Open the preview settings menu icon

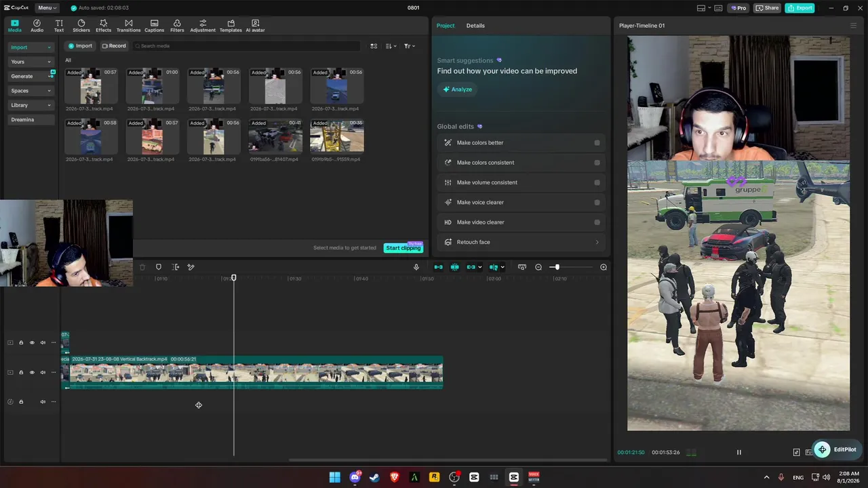(853, 26)
